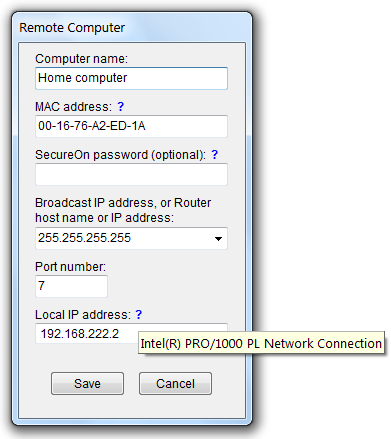This screenshot has width=391, height=439.
Task: Click the 255.255.255.255 combo box text
Action: tap(84, 238)
